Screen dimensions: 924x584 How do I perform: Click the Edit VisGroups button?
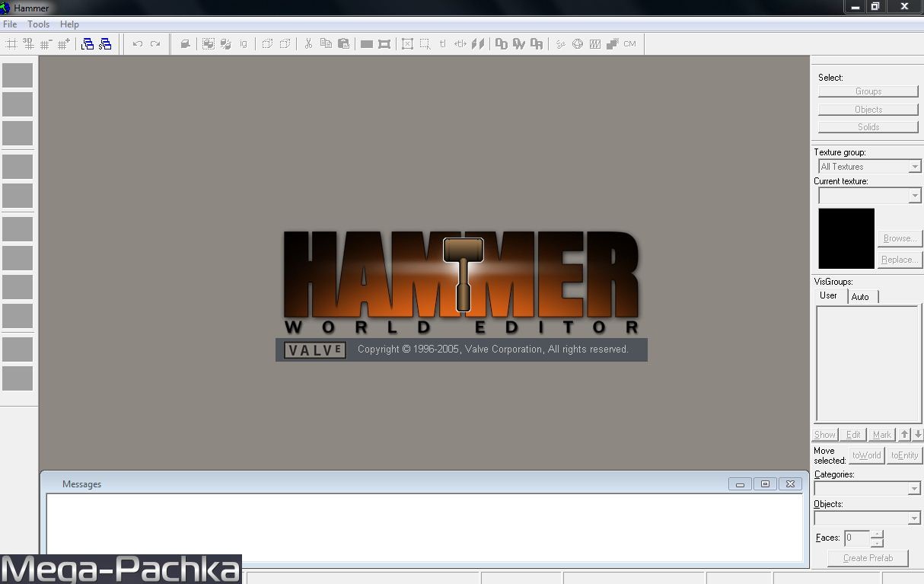pos(854,435)
